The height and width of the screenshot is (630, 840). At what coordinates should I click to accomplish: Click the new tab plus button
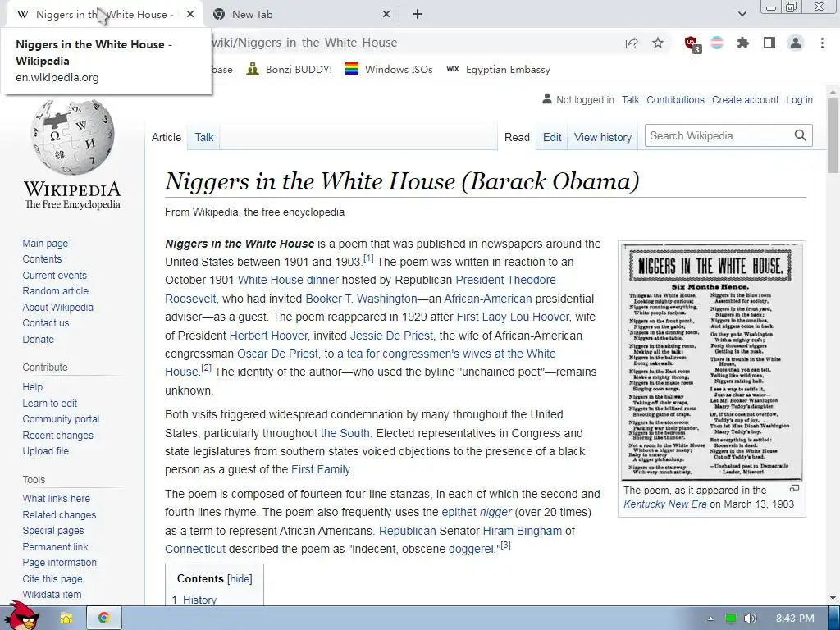pyautogui.click(x=418, y=15)
